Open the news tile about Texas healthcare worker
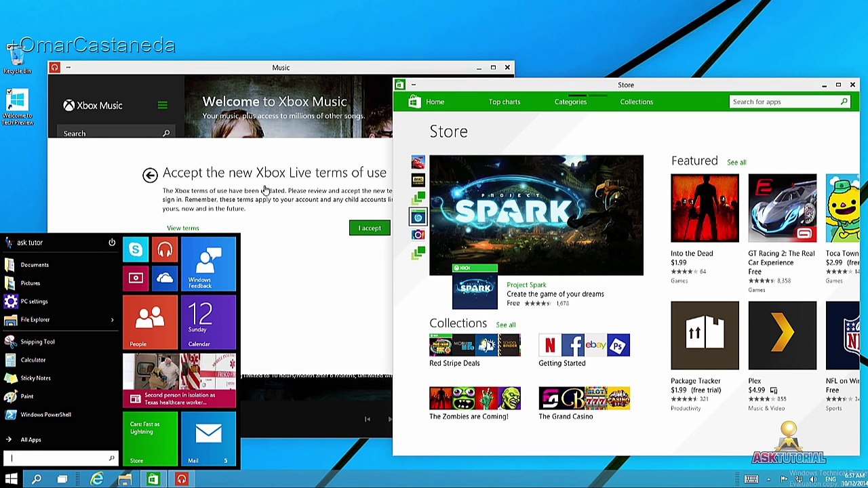Screen dimensions: 868x488 pos(179,380)
